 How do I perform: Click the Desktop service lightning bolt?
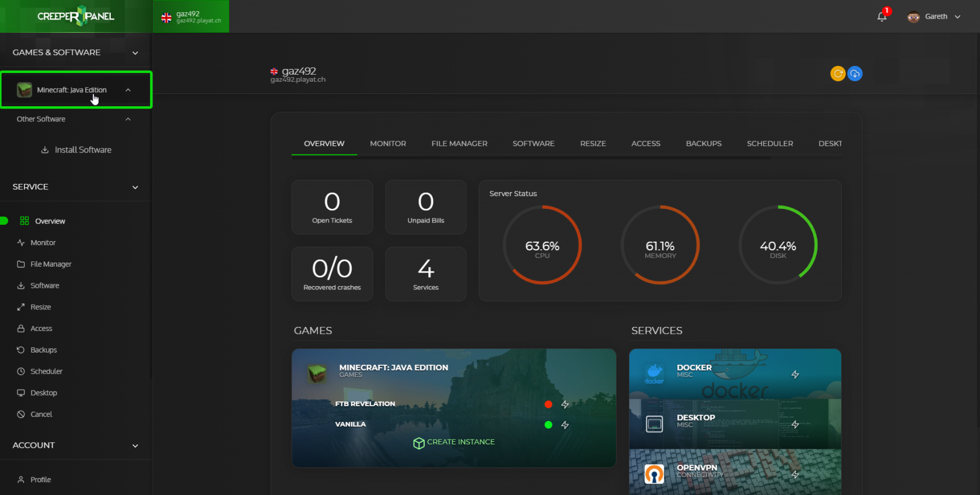[795, 424]
